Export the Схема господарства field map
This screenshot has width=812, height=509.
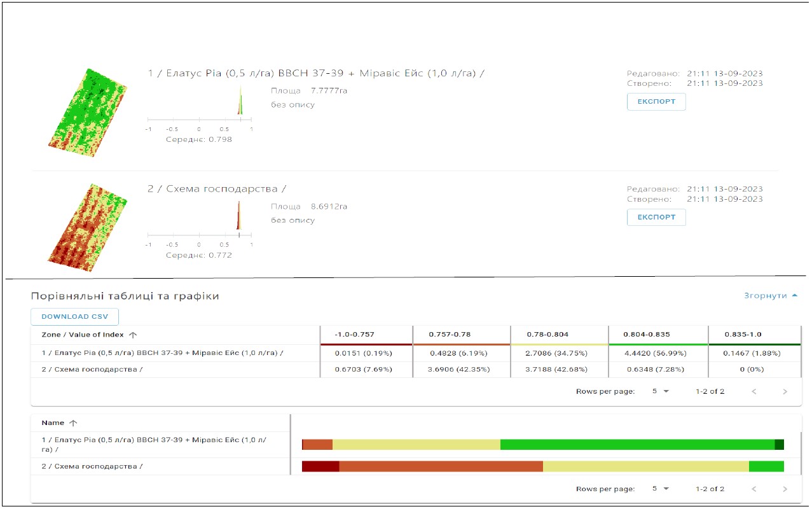[x=656, y=217]
